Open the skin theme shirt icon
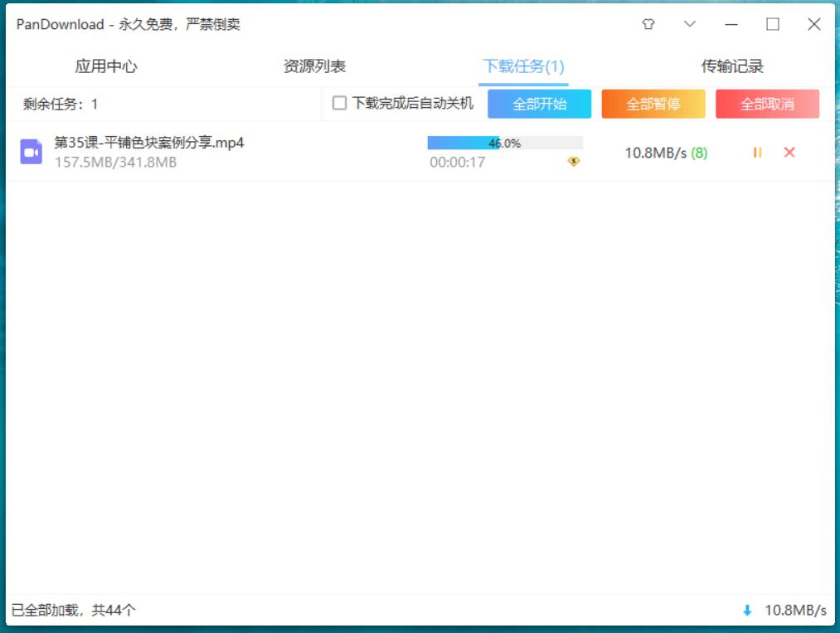This screenshot has height=633, width=840. (648, 25)
